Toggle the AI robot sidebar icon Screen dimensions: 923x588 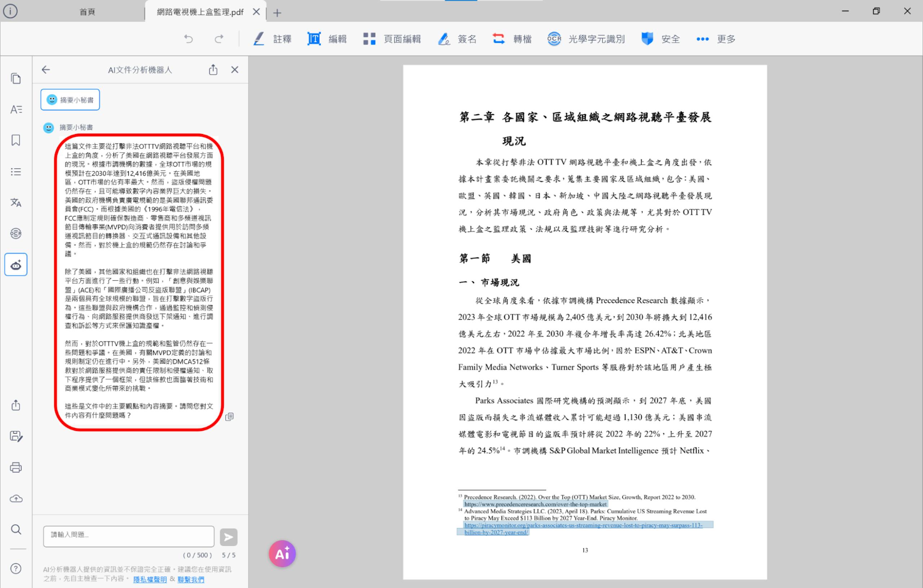click(16, 264)
